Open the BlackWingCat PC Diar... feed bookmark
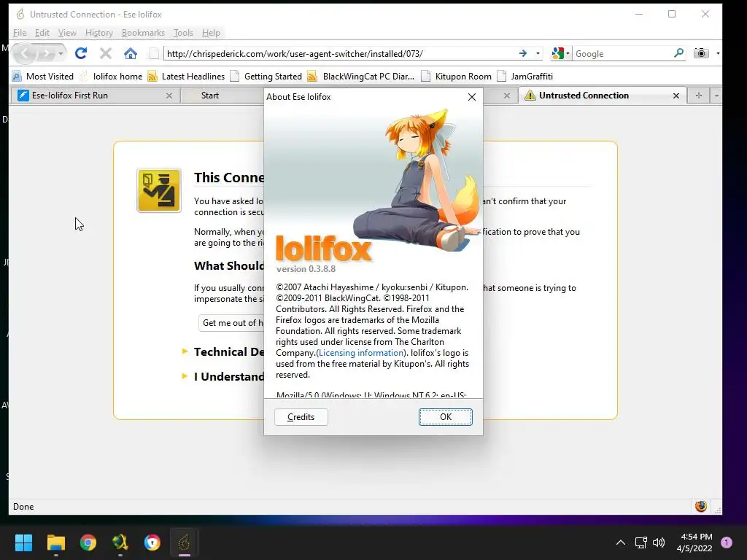Screen dimensions: 747x560 coord(361,76)
